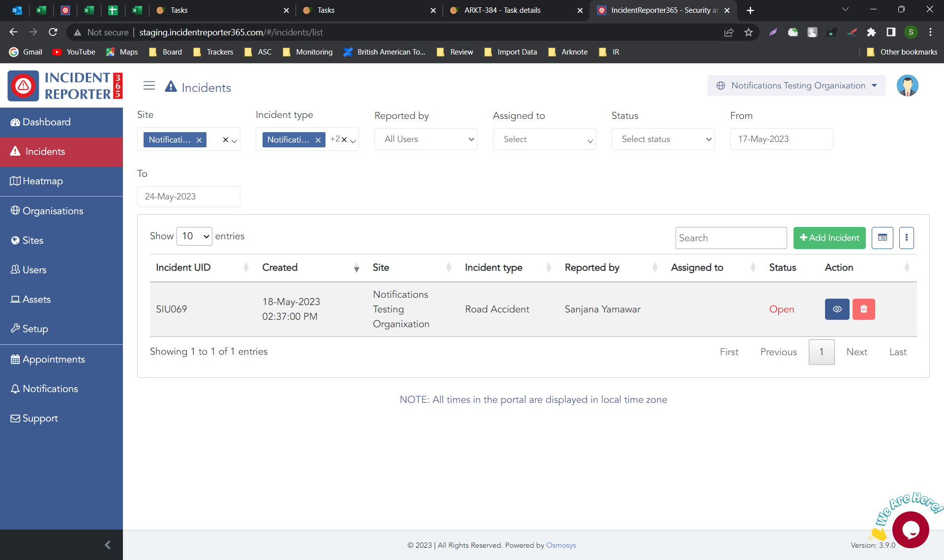
Task: Open the live chat bubble icon
Action: (910, 530)
